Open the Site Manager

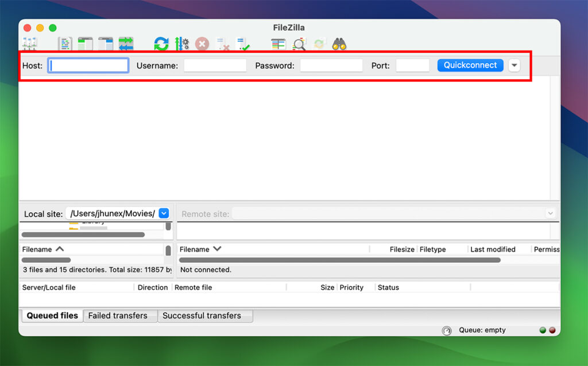click(29, 44)
